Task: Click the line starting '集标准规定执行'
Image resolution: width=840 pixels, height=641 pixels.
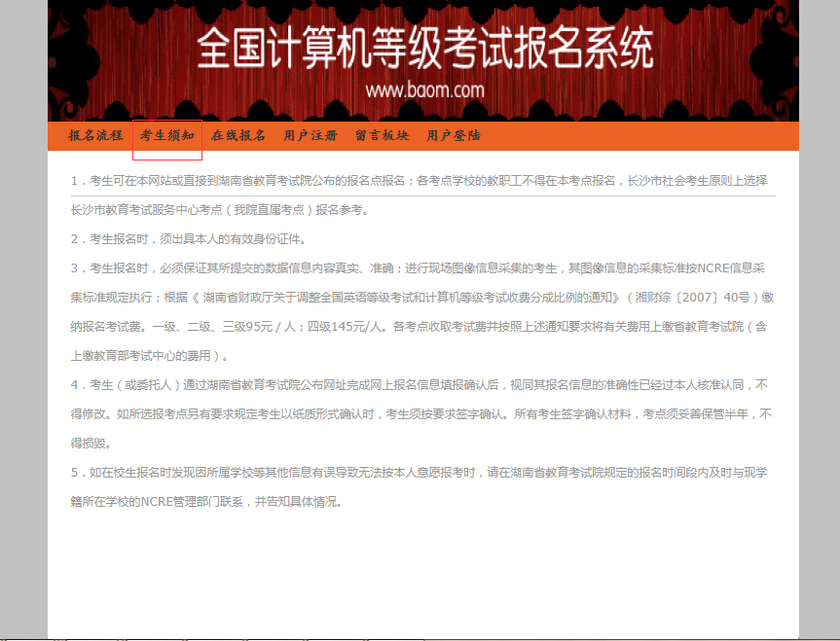Action: tap(422, 298)
